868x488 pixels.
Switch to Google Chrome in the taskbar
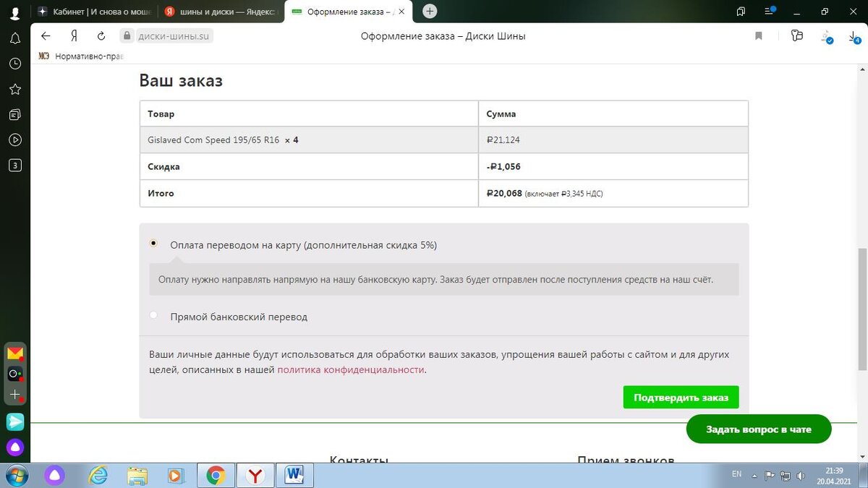216,475
